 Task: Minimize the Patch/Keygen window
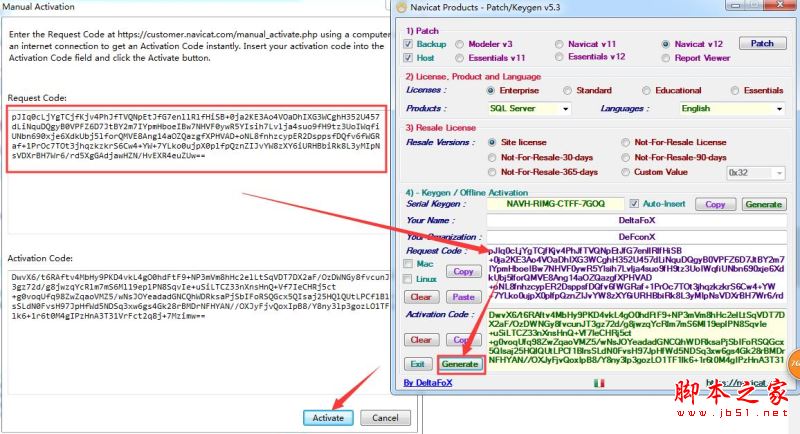coord(735,6)
